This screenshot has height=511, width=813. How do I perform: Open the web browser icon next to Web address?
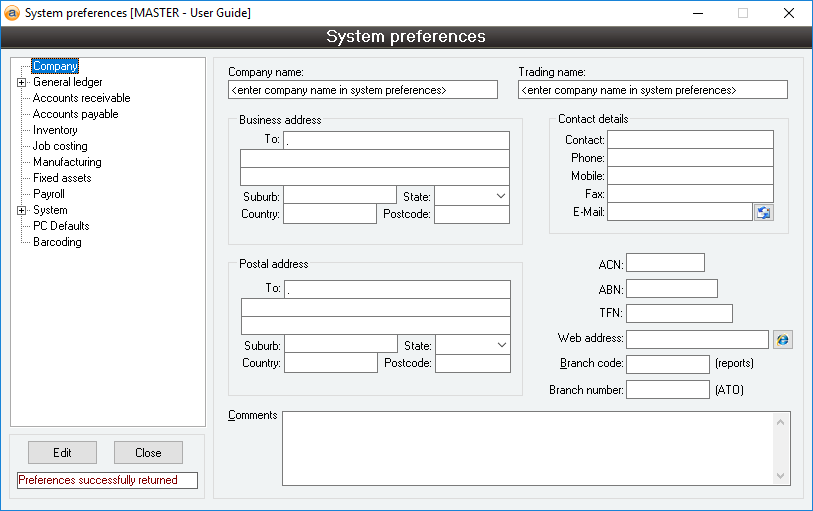tap(782, 340)
